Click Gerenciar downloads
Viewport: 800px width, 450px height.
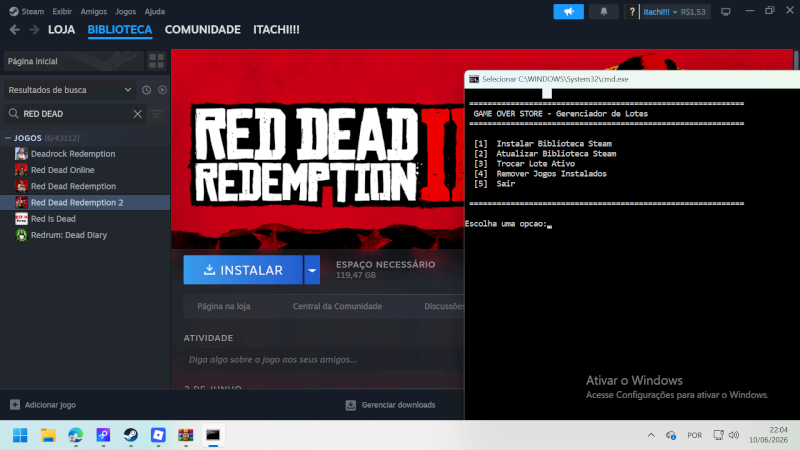pyautogui.click(x=398, y=405)
